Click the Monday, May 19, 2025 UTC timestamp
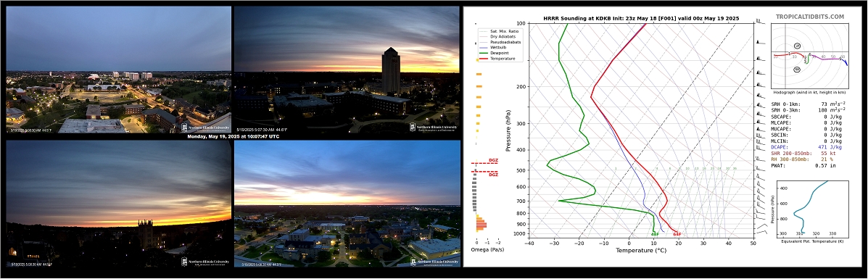This screenshot has height=279, width=868. (233, 136)
